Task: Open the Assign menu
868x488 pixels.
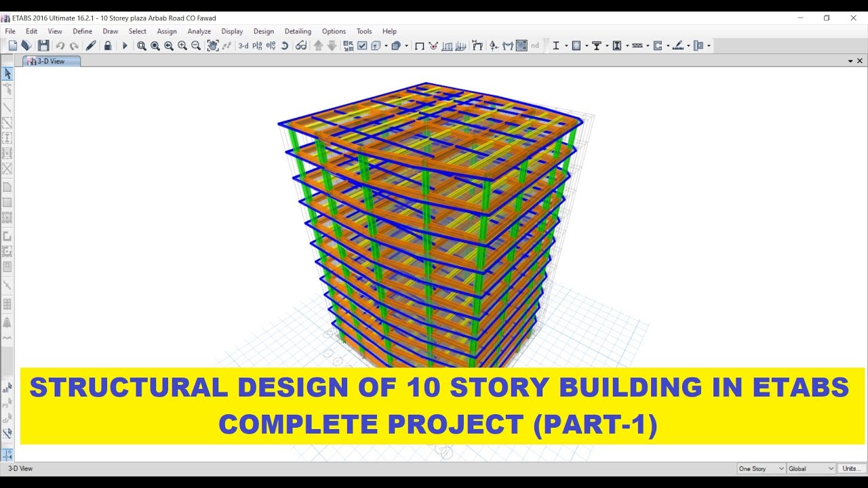Action: coord(167,31)
